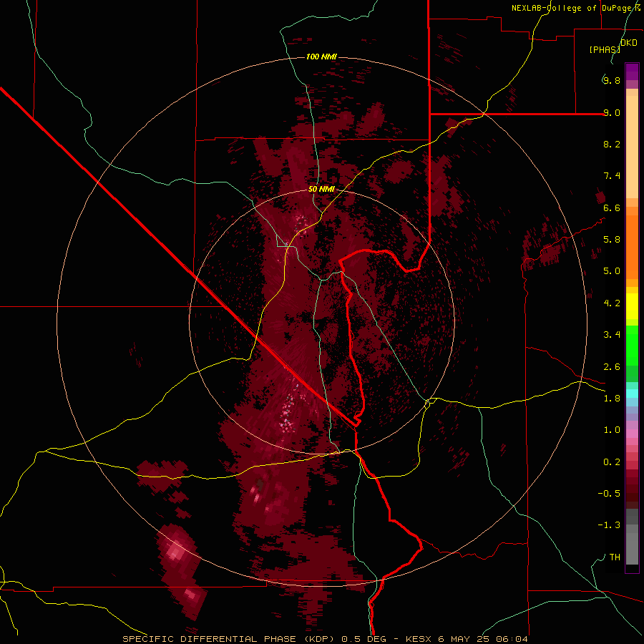The image size is (644, 644).
Task: Select the 9.0 value on color scale
Action: click(x=612, y=112)
